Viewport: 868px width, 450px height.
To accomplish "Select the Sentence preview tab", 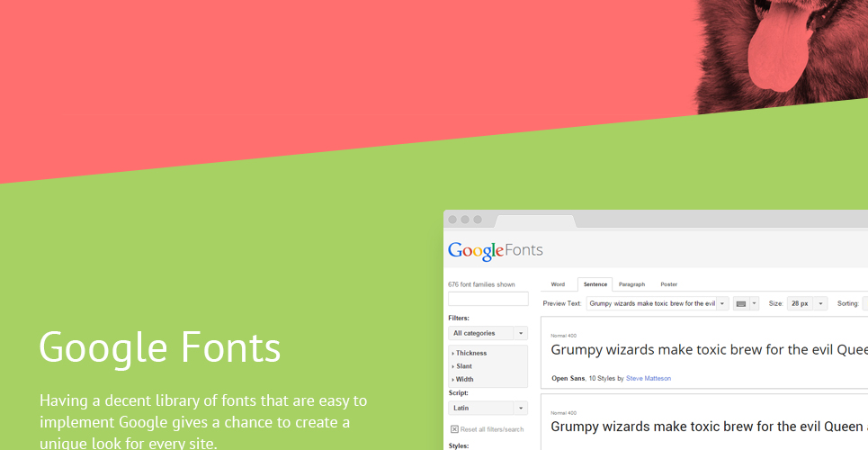I will point(595,284).
